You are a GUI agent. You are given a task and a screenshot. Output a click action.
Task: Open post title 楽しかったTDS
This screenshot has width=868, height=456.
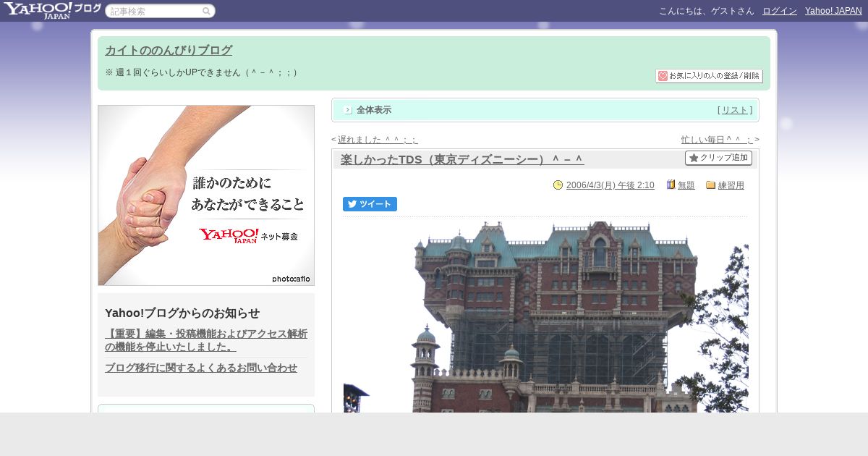462,159
